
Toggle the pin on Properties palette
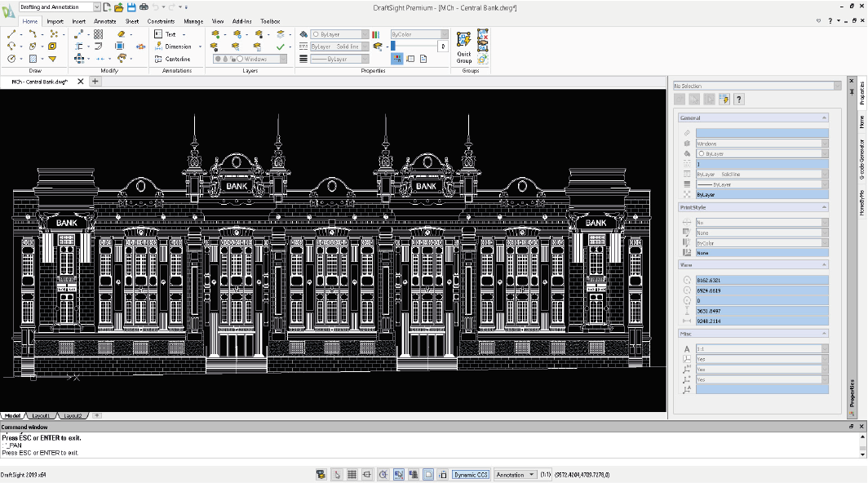(x=852, y=91)
